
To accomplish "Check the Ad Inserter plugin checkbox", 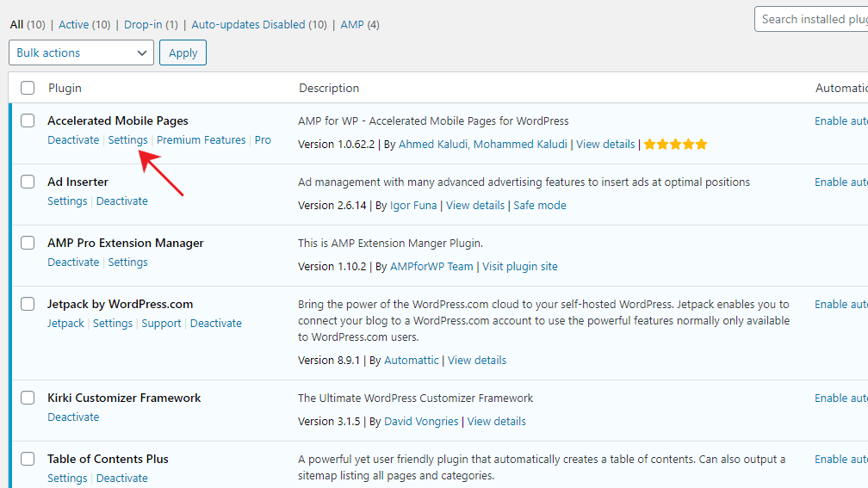I will (x=28, y=182).
